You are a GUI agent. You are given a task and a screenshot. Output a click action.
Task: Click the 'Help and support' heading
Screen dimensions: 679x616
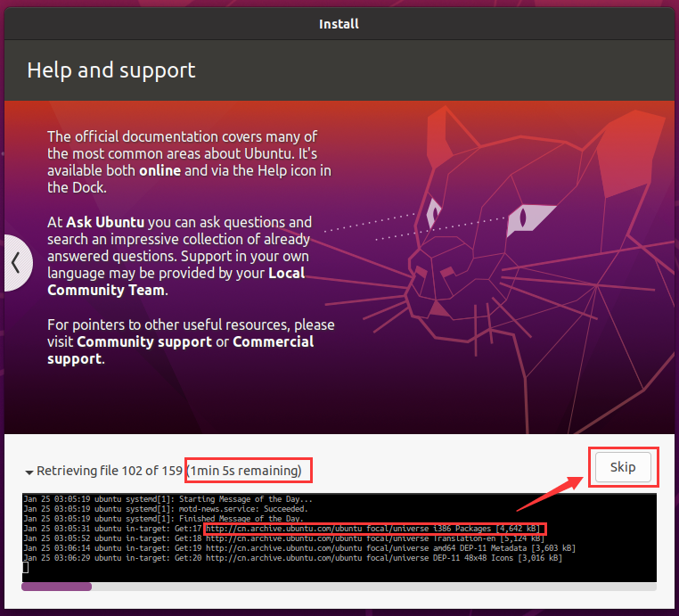[x=111, y=70]
